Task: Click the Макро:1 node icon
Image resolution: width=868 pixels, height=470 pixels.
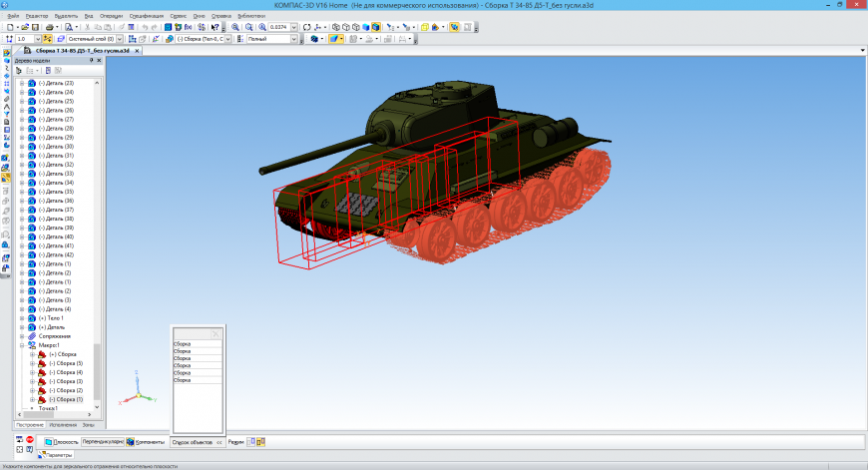Action: (32, 345)
